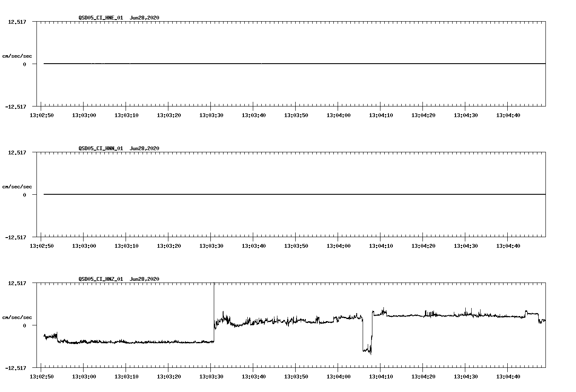576x392 pixels.
Task: Click the 13:04:00 time label under the HNE chart
Action: pyautogui.click(x=338, y=115)
